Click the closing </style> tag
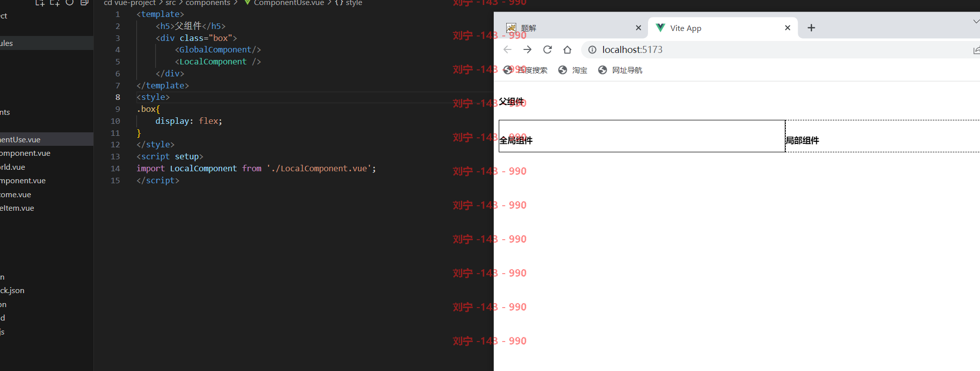980x371 pixels. tap(155, 145)
